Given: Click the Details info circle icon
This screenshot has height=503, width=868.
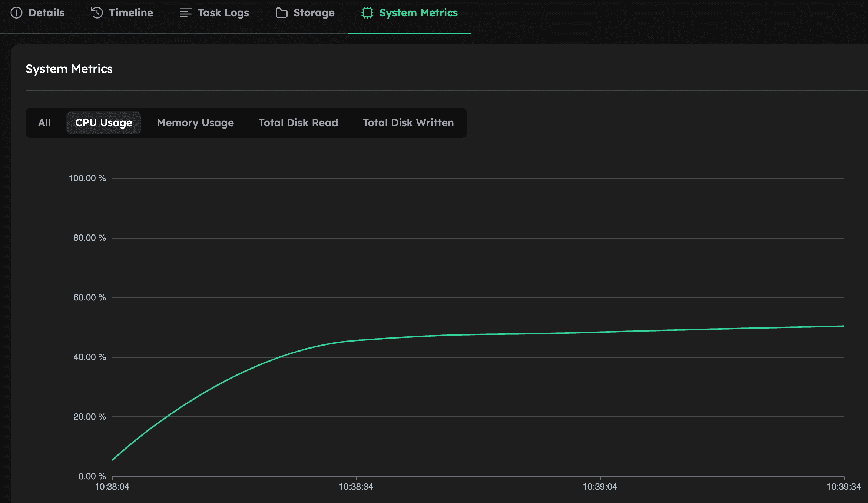Looking at the screenshot, I should (16, 13).
